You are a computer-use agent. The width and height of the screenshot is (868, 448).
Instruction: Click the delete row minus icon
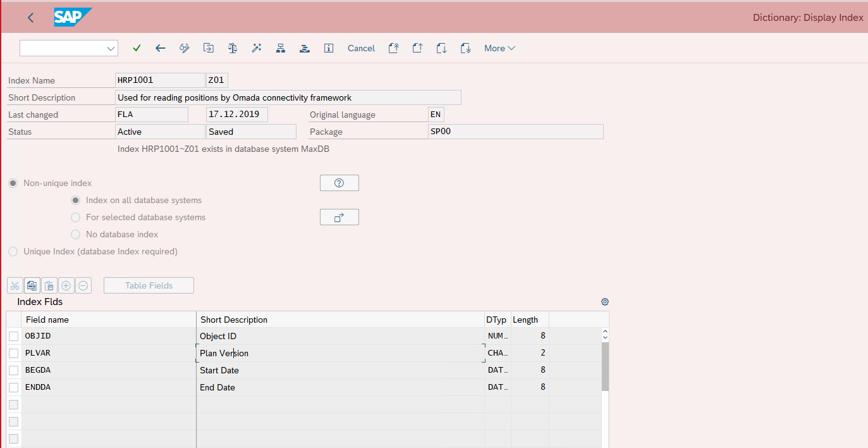click(x=83, y=285)
